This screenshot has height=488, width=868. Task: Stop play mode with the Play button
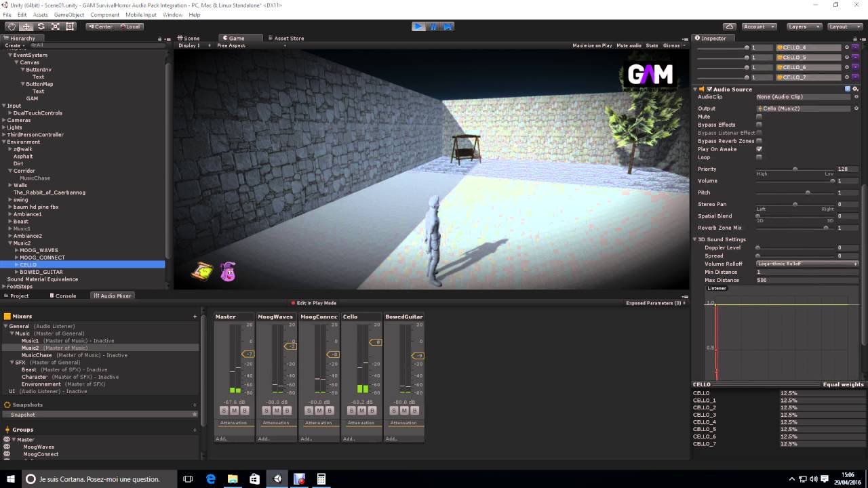coord(419,26)
